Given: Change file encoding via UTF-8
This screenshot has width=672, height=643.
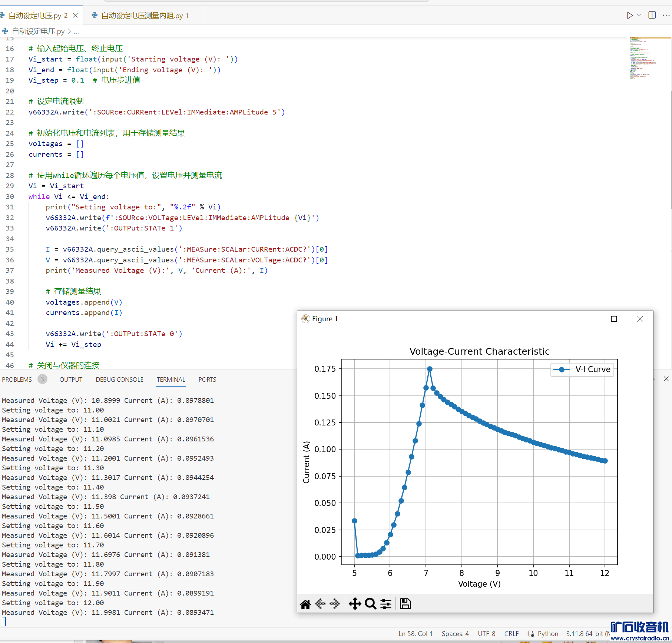Looking at the screenshot, I should [486, 634].
